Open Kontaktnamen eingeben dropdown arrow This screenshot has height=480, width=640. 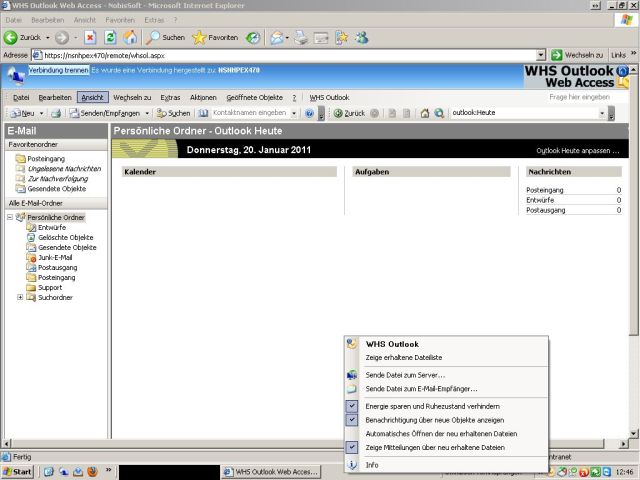pos(294,113)
